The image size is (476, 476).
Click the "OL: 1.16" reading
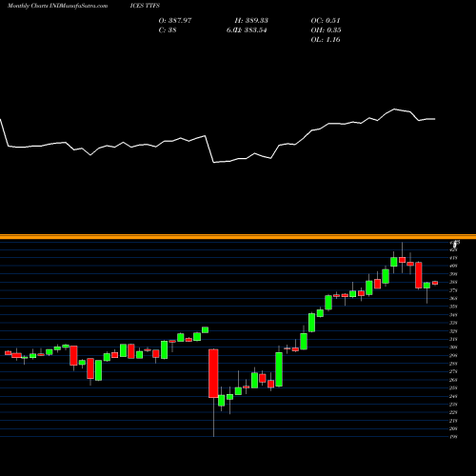pyautogui.click(x=326, y=39)
